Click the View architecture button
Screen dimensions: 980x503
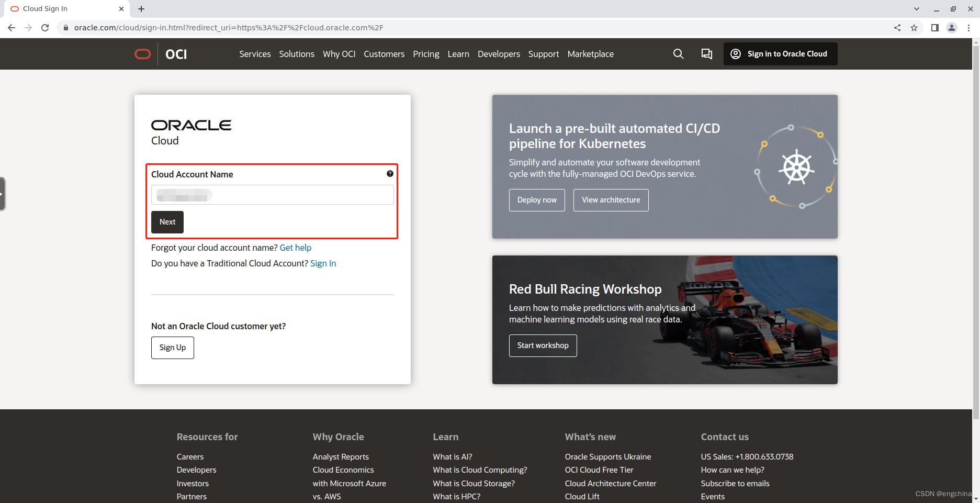click(x=611, y=200)
